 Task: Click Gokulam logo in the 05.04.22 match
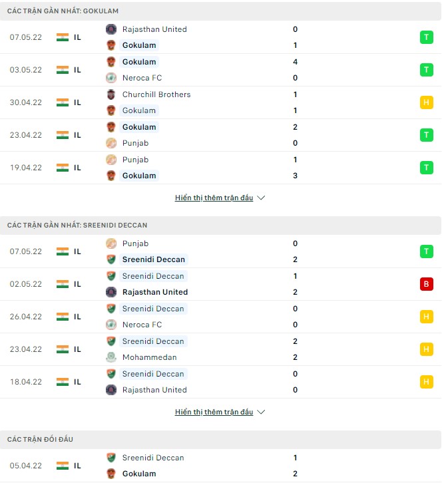pyautogui.click(x=111, y=474)
